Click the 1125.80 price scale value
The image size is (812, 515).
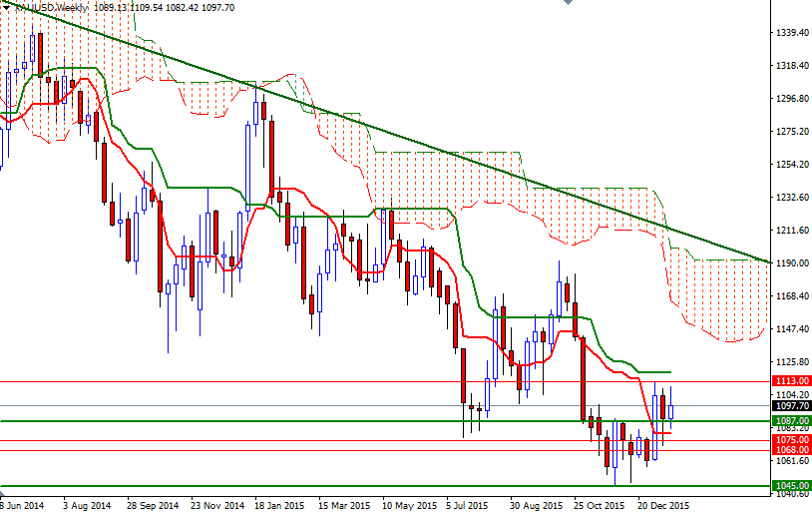pyautogui.click(x=792, y=361)
